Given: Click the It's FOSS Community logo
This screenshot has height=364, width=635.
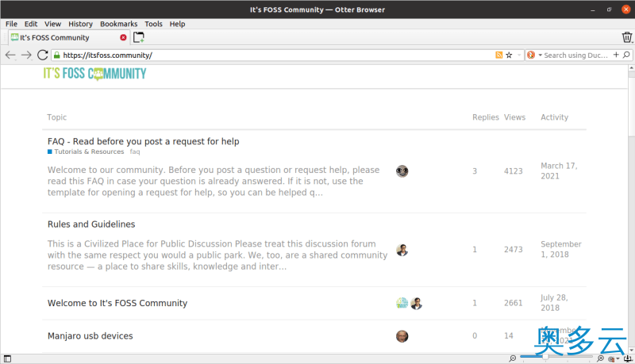Looking at the screenshot, I should point(94,74).
